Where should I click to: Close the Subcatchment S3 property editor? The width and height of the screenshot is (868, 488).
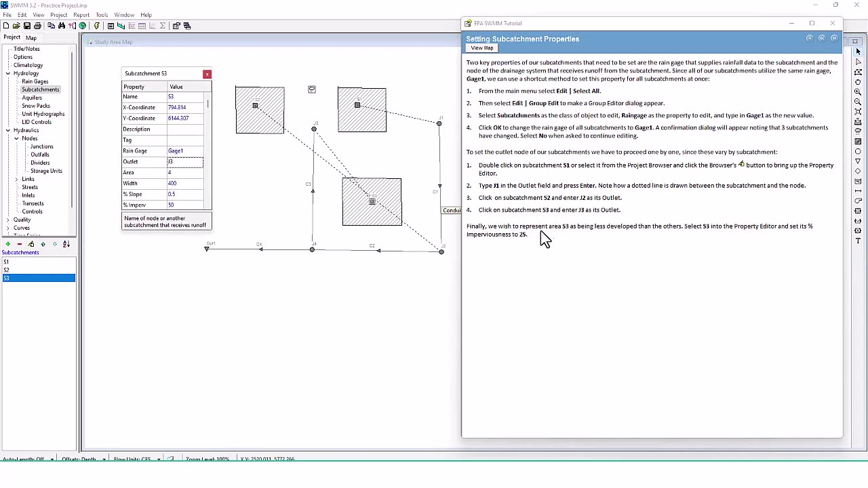tap(207, 74)
